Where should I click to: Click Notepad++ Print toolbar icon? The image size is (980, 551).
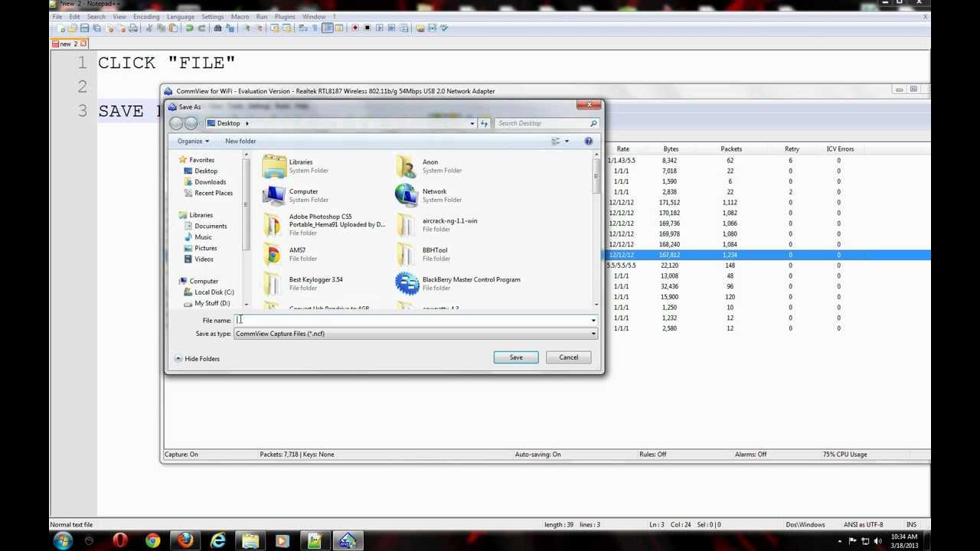(x=133, y=28)
